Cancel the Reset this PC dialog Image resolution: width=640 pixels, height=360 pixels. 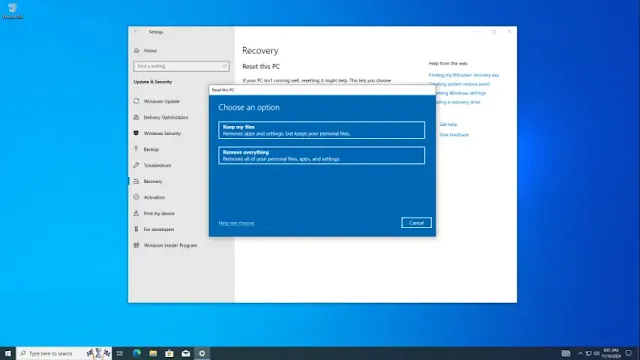pyautogui.click(x=416, y=223)
